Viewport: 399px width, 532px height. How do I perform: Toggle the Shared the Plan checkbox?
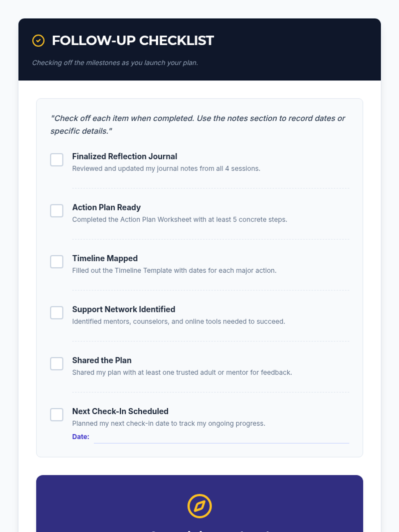tap(57, 364)
